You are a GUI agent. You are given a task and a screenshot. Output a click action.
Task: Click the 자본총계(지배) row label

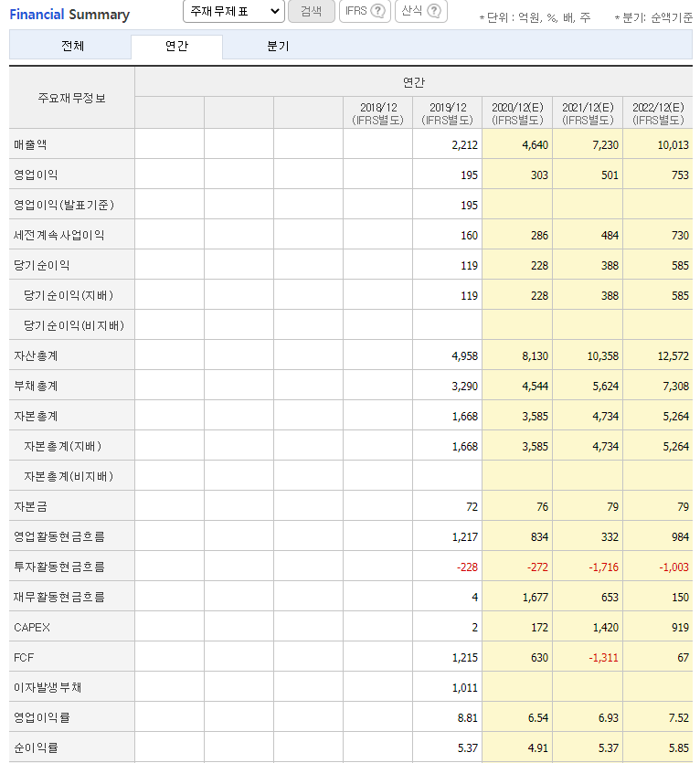click(63, 446)
